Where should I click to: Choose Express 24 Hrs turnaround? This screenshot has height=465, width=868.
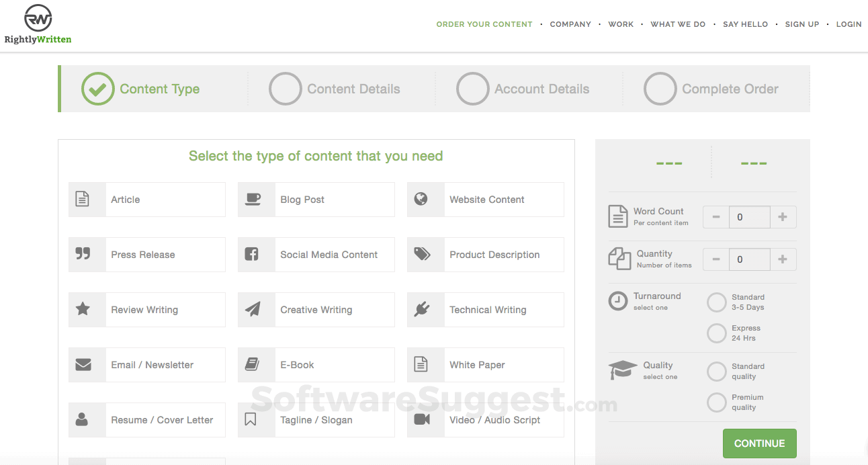(716, 333)
